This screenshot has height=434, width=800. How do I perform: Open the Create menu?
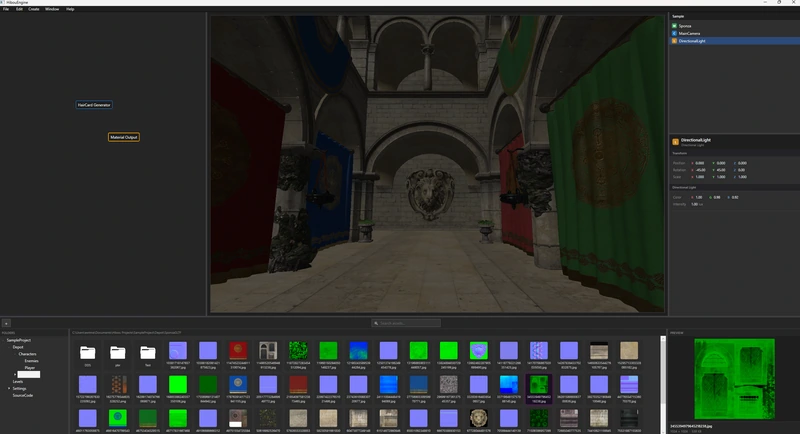(34, 9)
